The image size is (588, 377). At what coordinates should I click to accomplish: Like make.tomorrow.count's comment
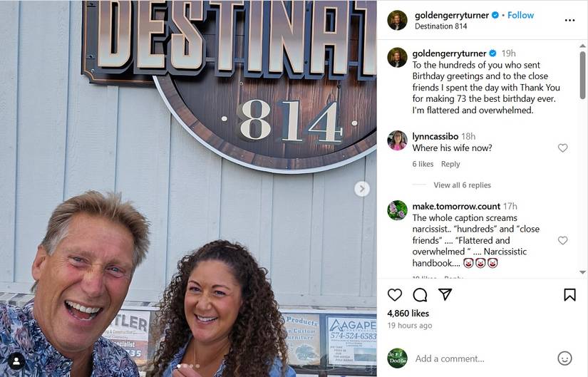click(562, 240)
